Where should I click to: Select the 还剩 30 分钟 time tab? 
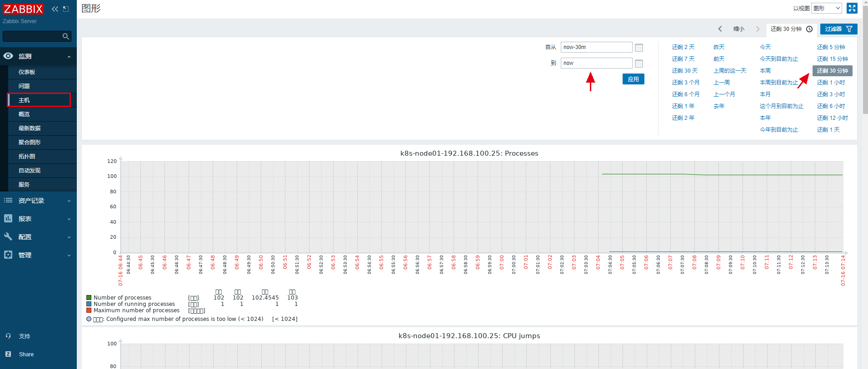791,29
